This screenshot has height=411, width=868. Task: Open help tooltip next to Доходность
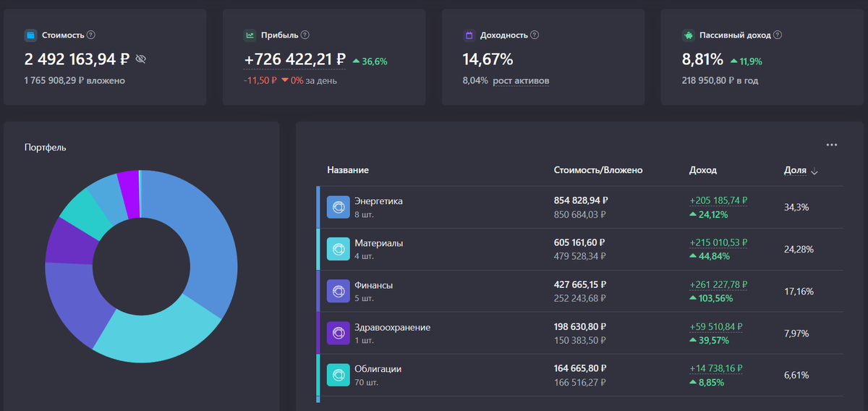pos(535,35)
